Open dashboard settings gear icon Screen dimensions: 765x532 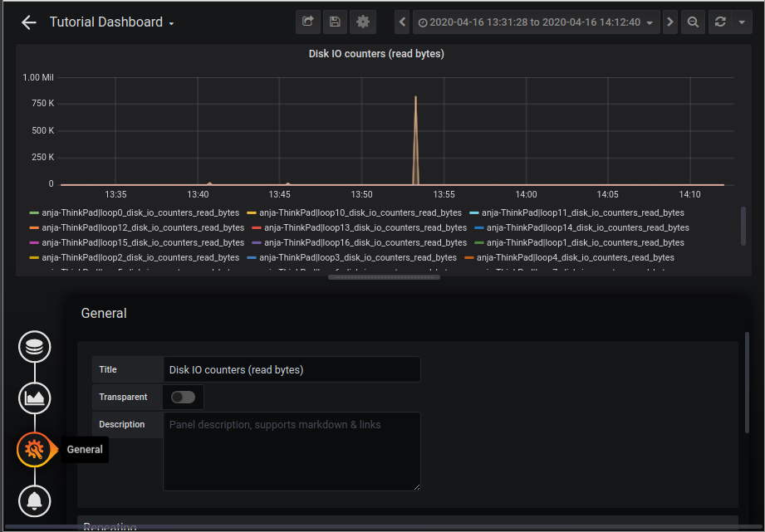[362, 22]
